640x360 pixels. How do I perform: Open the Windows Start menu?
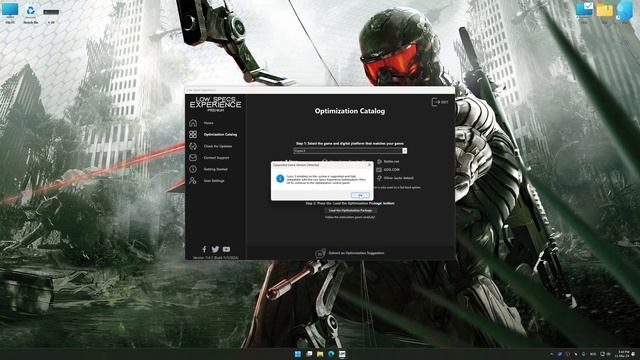tap(298, 354)
